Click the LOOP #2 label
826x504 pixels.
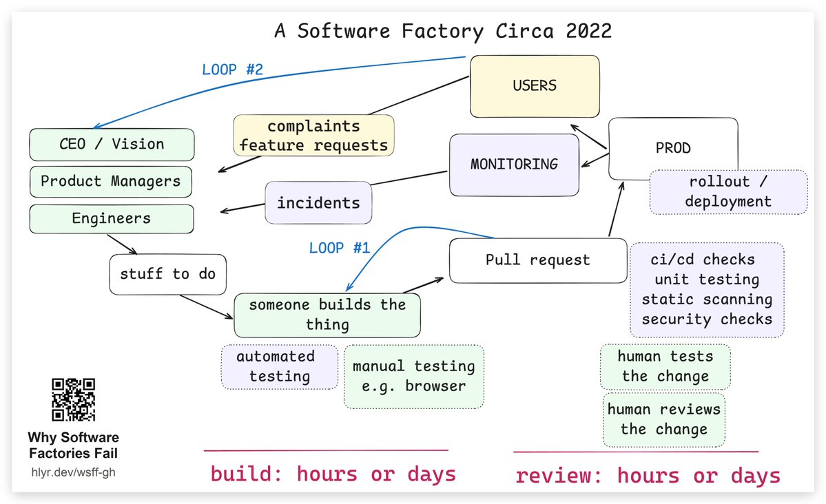pyautogui.click(x=232, y=70)
